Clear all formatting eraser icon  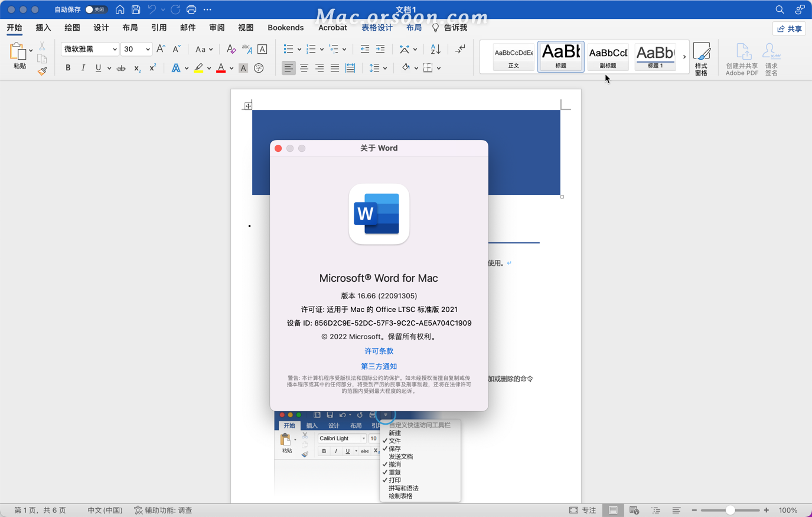231,49
